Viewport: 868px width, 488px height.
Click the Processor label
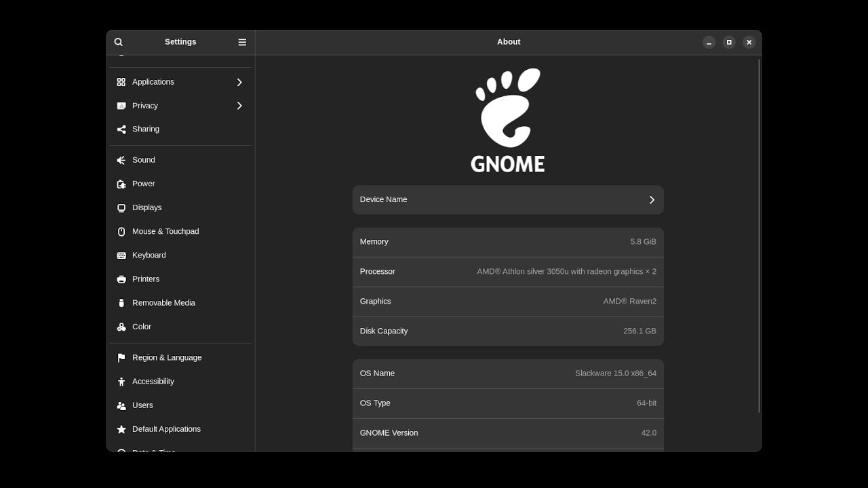click(377, 272)
